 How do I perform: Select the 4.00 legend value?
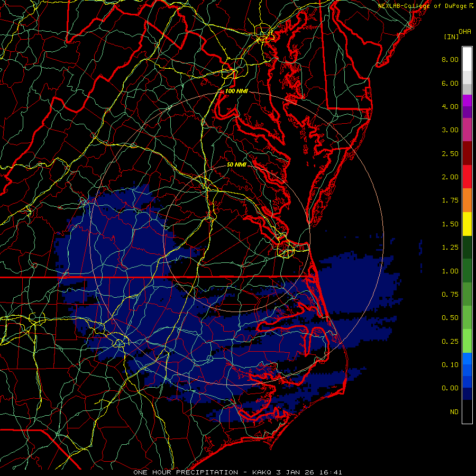(450, 106)
